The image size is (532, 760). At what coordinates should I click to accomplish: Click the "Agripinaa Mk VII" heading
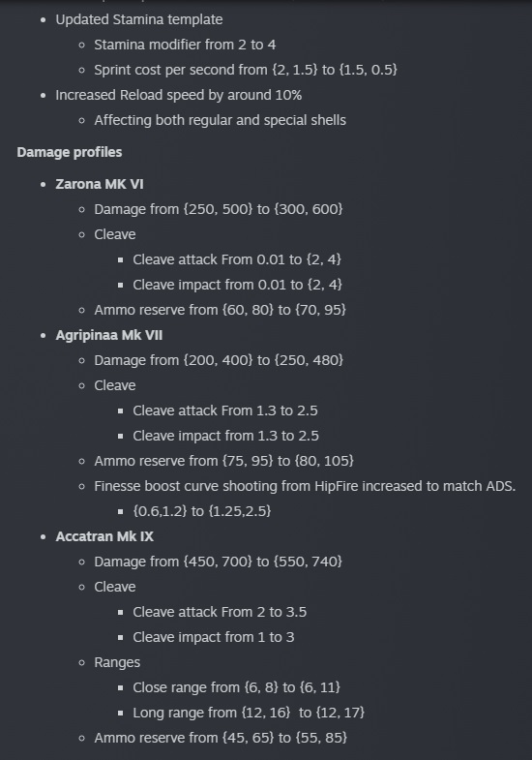(x=109, y=335)
